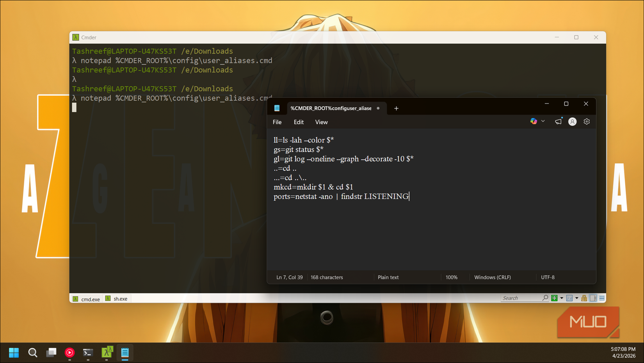Add a new Notepad tab with the plus button
This screenshot has width=644, height=363.
tap(396, 108)
